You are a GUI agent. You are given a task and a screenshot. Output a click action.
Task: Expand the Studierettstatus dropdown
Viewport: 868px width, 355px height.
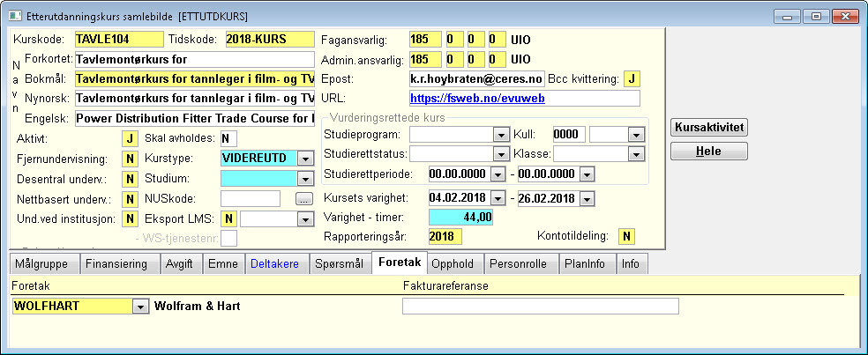tap(501, 154)
